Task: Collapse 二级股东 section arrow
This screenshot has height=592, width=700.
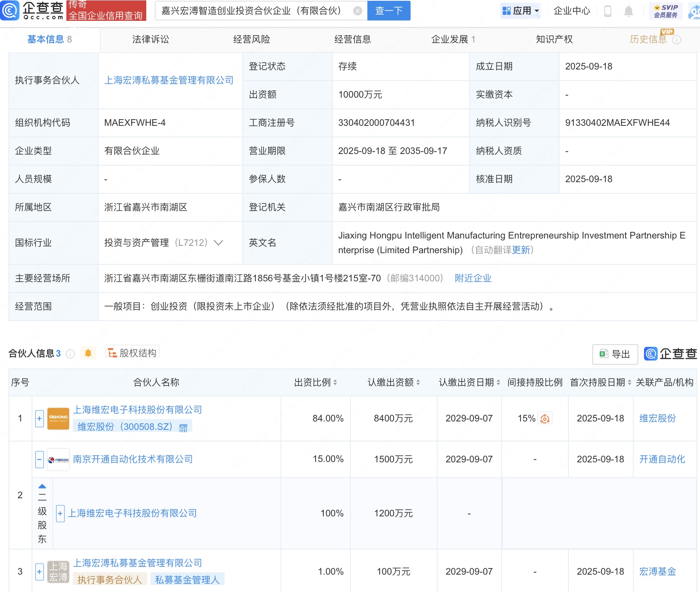Action: (42, 486)
